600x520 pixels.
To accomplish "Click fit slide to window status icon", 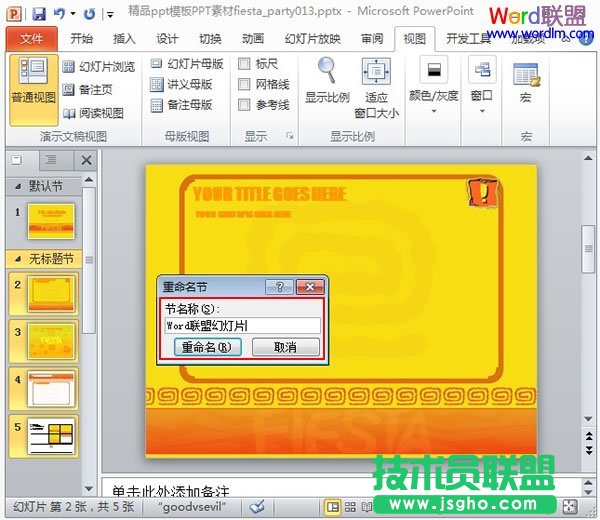I will pos(570,507).
